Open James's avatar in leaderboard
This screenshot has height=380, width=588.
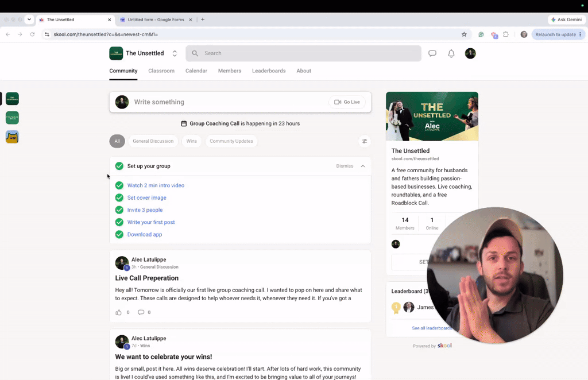coord(409,307)
